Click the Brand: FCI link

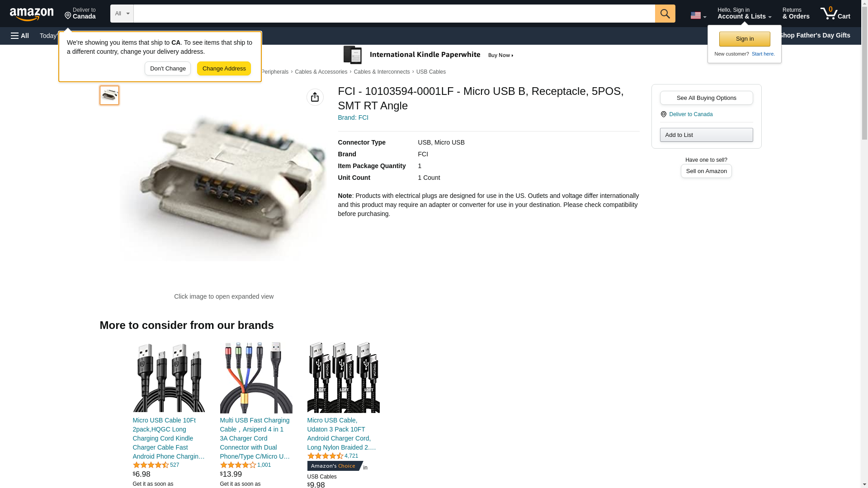pos(353,117)
